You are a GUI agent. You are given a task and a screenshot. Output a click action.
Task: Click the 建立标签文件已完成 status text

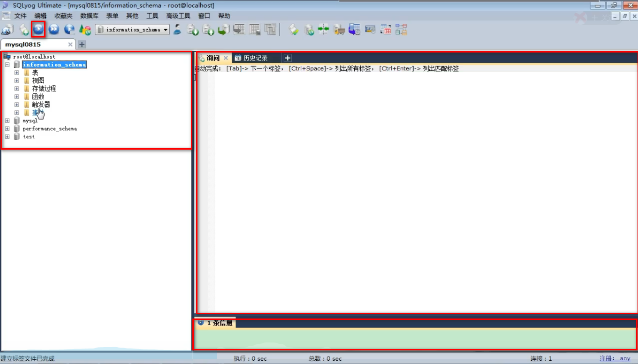(28, 358)
